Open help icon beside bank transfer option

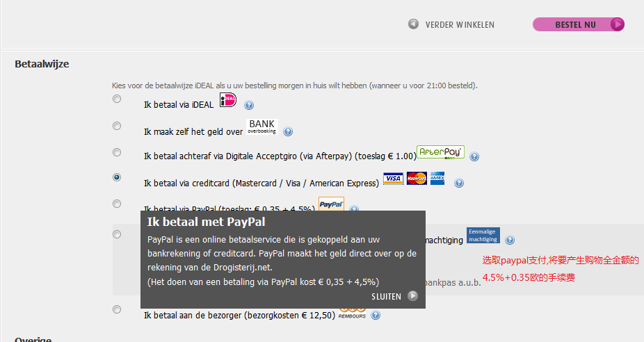click(x=288, y=132)
